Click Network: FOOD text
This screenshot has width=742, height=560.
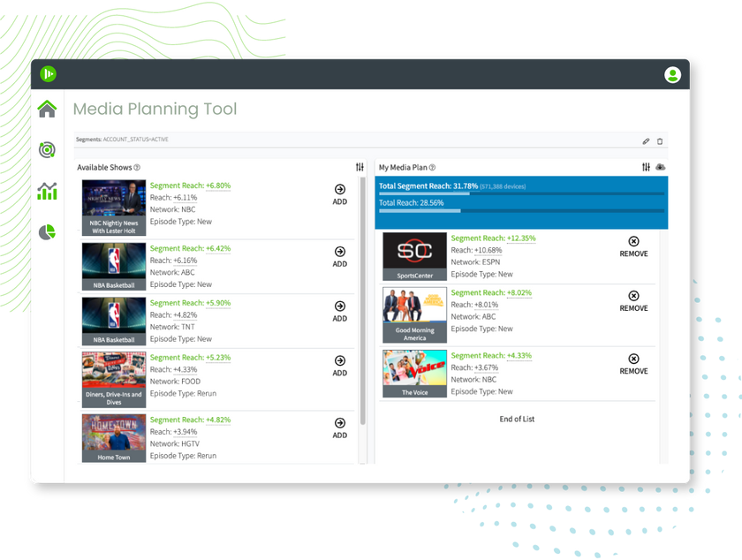[175, 381]
